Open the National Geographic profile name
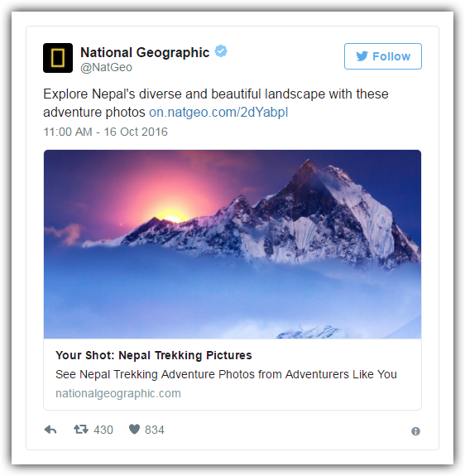 pos(145,52)
